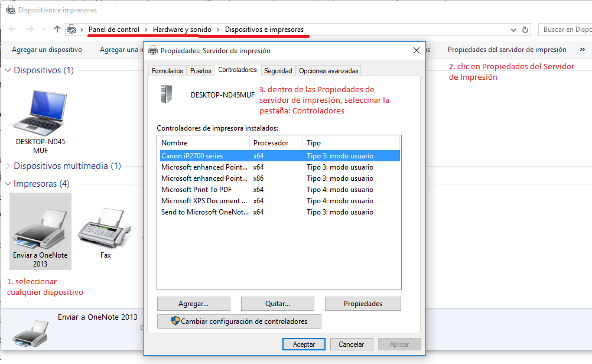Image resolution: width=592 pixels, height=364 pixels.
Task: Collapse the Impresoras group
Action: point(8,184)
